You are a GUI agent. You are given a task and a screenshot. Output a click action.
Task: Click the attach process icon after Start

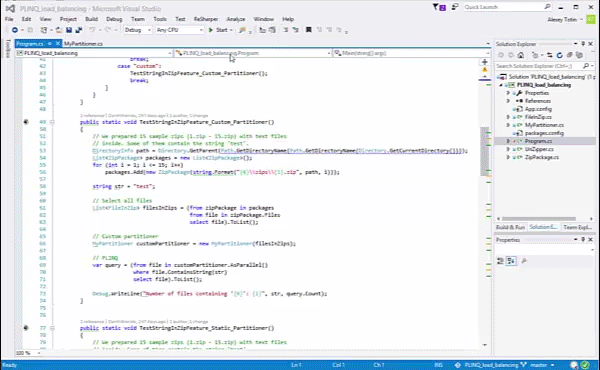tap(242, 30)
